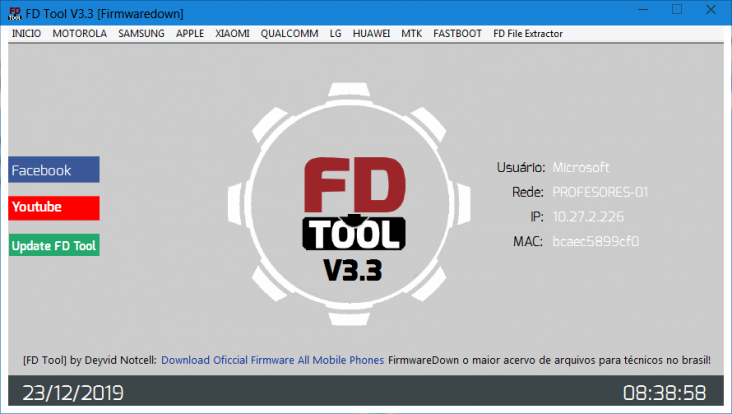The height and width of the screenshot is (414, 732).
Task: Click the clock 08:38:58 in status bar
Action: pyautogui.click(x=664, y=393)
